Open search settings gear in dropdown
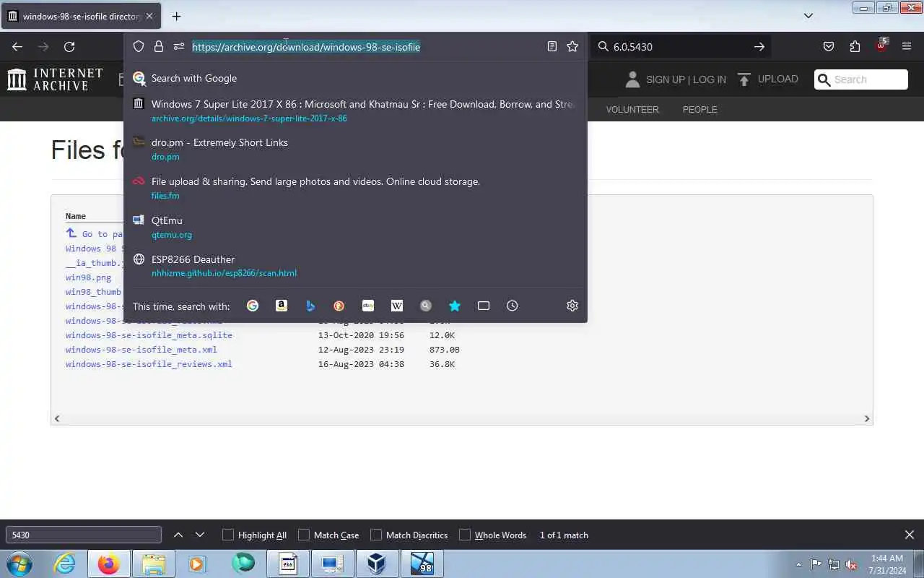This screenshot has width=924, height=578. pos(572,306)
